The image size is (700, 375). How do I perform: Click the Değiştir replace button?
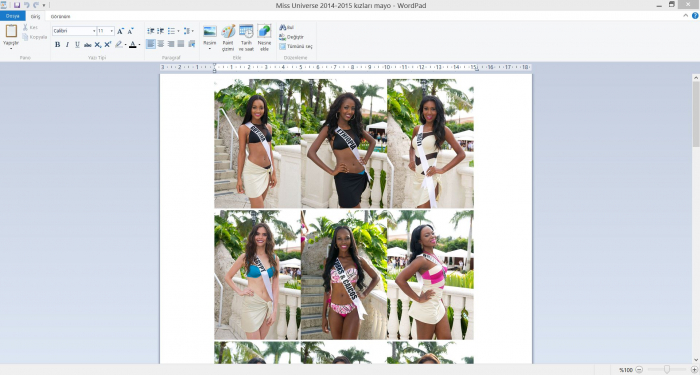[292, 37]
